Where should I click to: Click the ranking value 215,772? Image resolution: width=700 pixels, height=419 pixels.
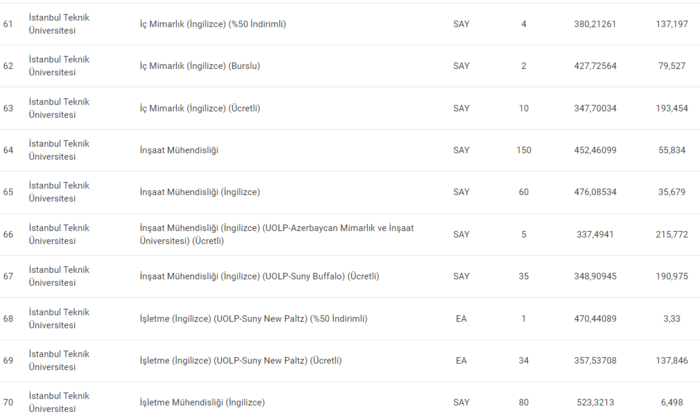click(668, 234)
